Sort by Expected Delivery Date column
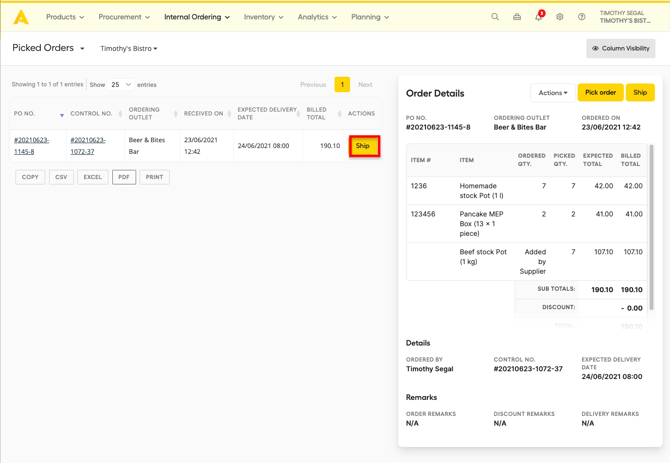 [x=298, y=114]
